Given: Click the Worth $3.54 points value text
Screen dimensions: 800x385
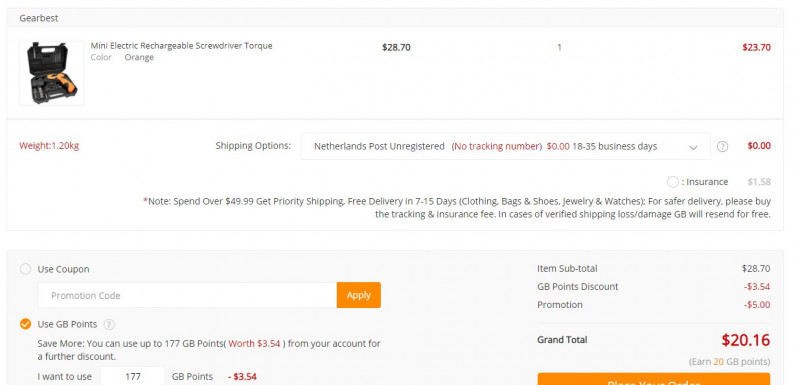Looking at the screenshot, I should tap(254, 344).
